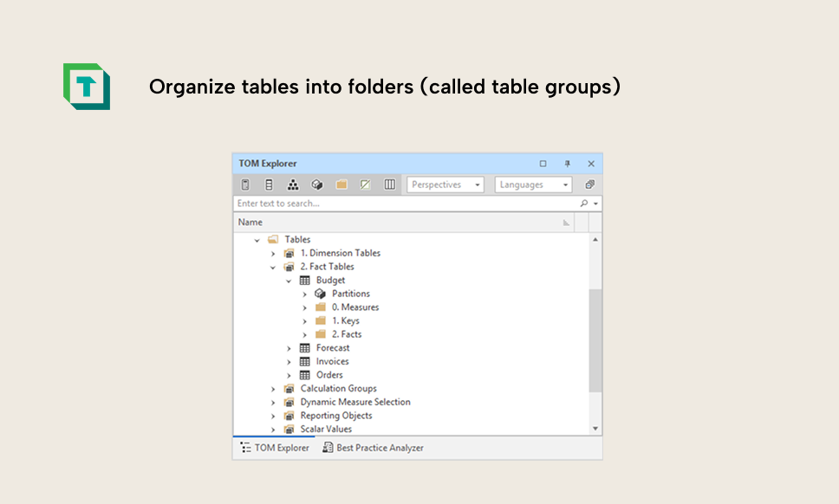Click the Name column header
The image size is (839, 504).
pos(250,222)
